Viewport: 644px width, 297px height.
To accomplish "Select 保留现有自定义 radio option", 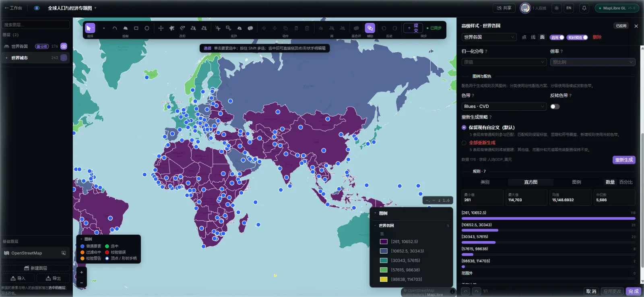I will 464,128.
